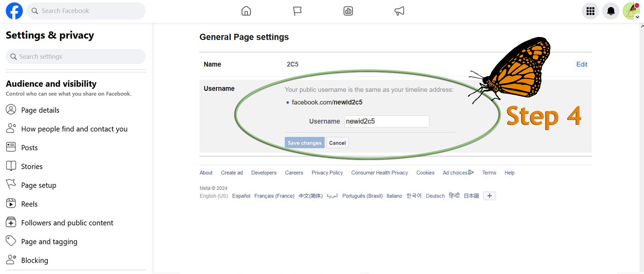Open the Create ad footer link
Image resolution: width=644 pixels, height=274 pixels.
pos(232,173)
